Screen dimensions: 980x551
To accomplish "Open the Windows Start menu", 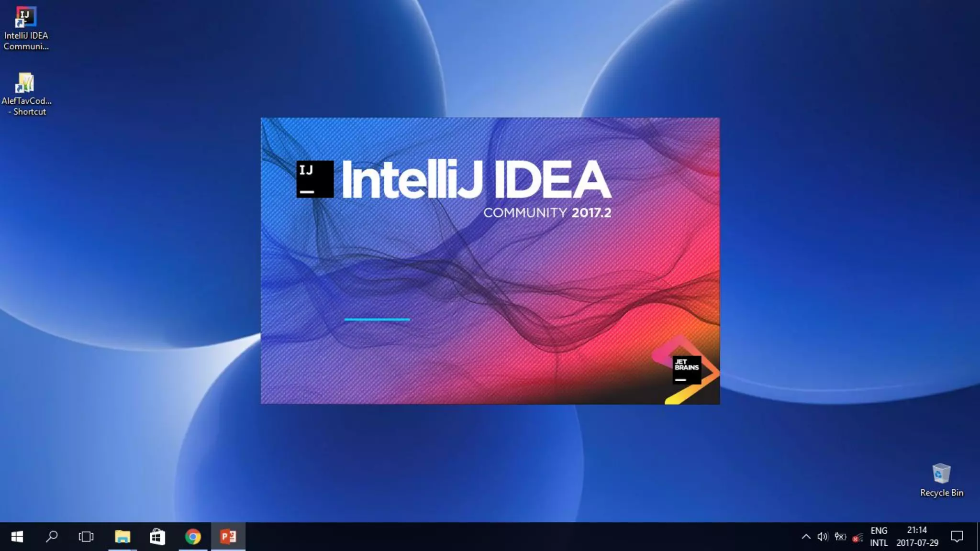I will tap(17, 537).
